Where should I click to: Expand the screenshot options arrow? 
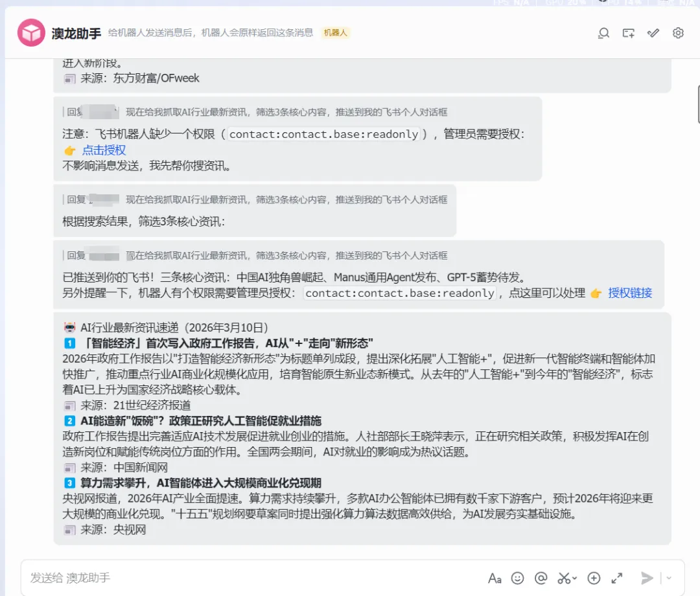574,579
